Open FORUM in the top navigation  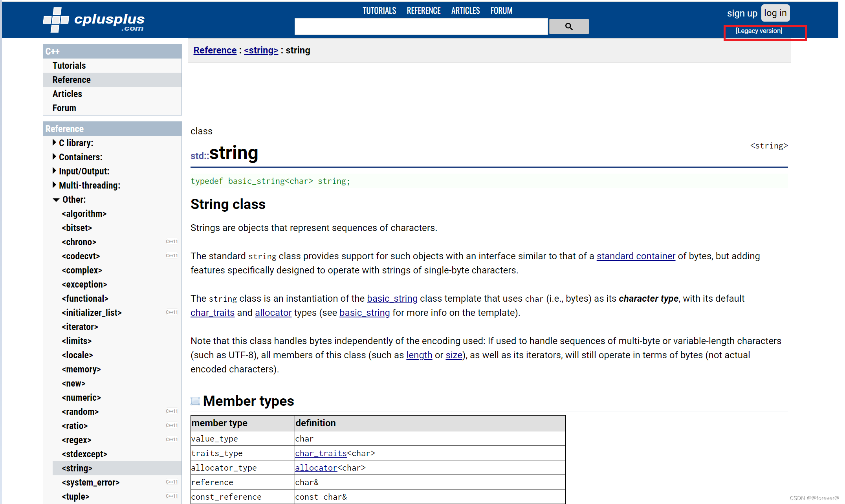tap(501, 11)
